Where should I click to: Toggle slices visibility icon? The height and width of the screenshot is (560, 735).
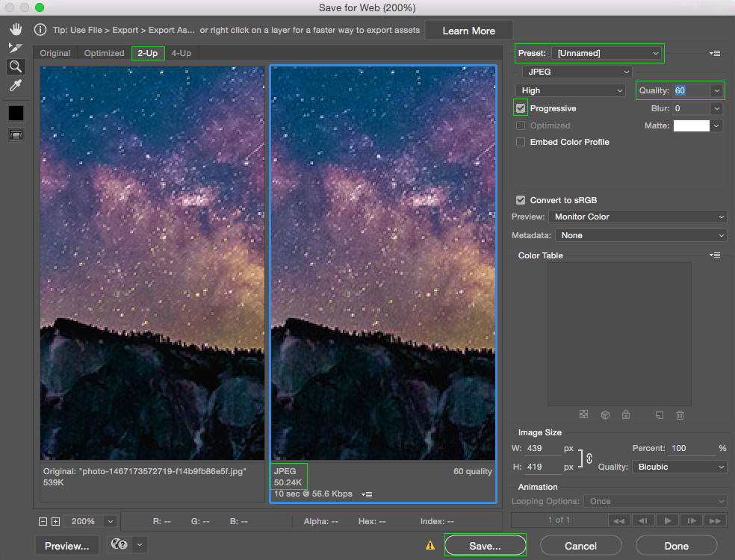click(x=15, y=135)
